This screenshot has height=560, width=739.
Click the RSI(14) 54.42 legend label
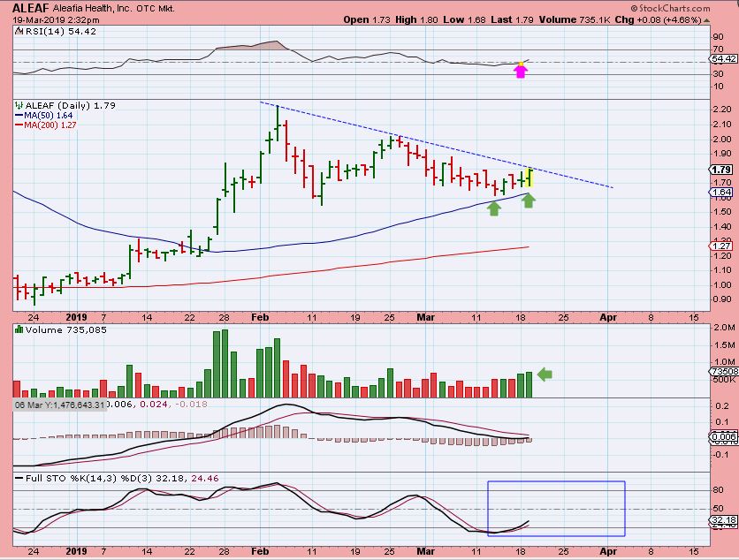tap(60, 32)
